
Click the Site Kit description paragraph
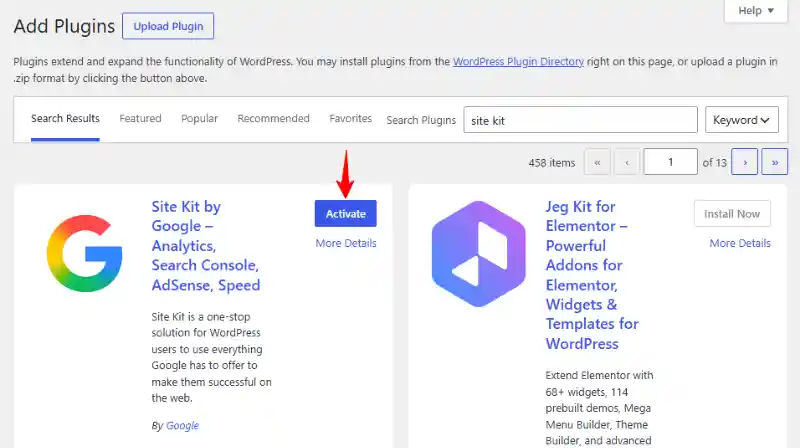point(211,357)
